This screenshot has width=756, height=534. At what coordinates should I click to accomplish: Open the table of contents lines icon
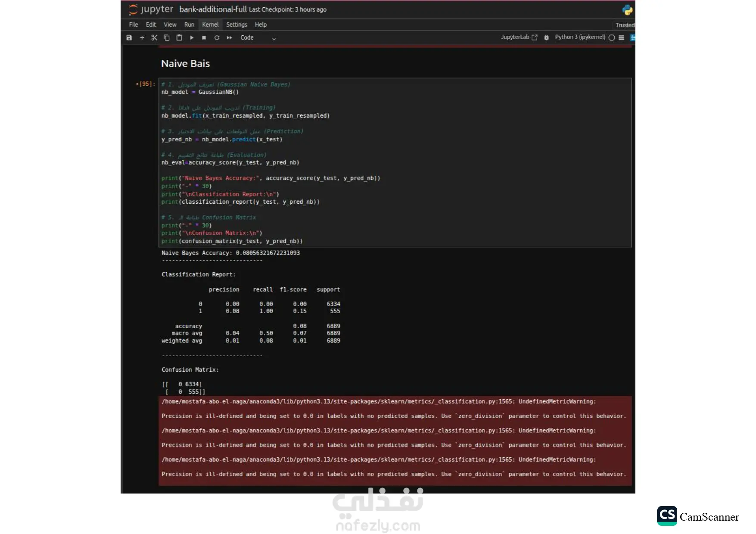coord(621,38)
